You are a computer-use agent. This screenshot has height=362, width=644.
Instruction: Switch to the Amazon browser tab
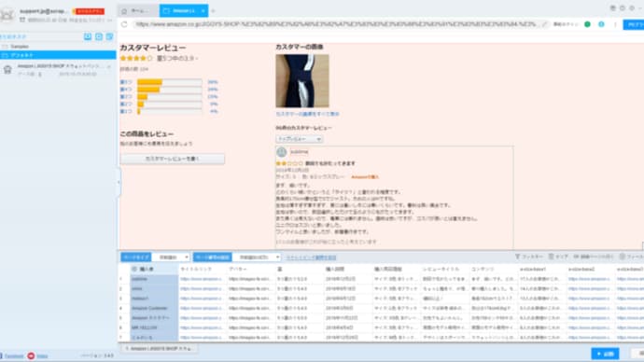click(x=184, y=10)
